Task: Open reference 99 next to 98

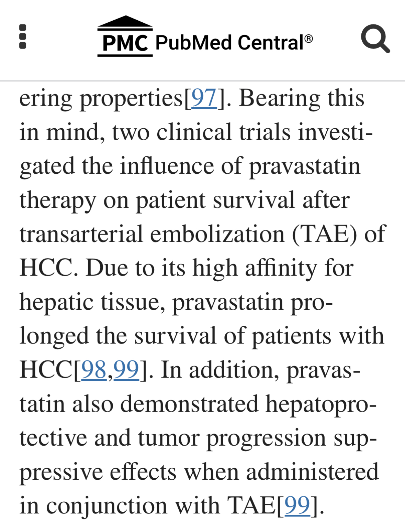Action: 126,370
